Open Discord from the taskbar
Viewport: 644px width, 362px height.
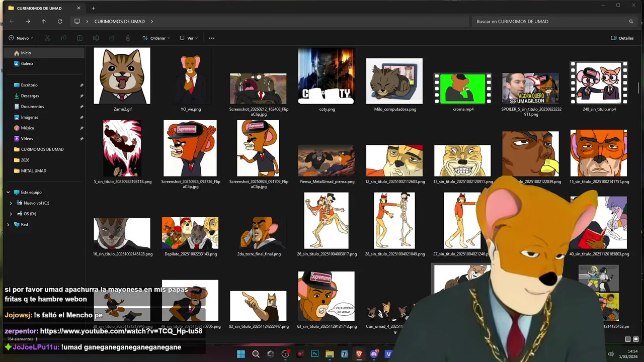click(374, 354)
